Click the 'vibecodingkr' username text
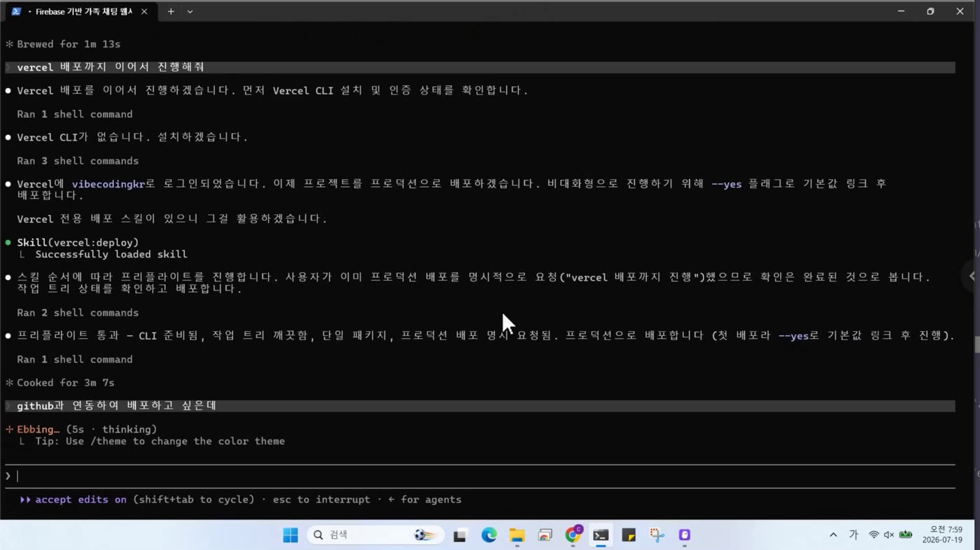The width and height of the screenshot is (980, 550). [108, 183]
